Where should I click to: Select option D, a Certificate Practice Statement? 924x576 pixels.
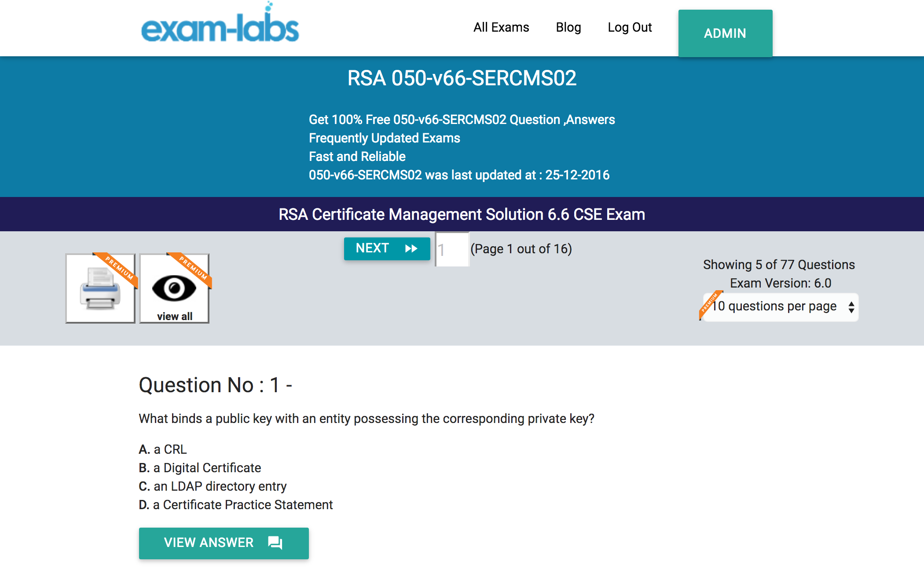[235, 505]
